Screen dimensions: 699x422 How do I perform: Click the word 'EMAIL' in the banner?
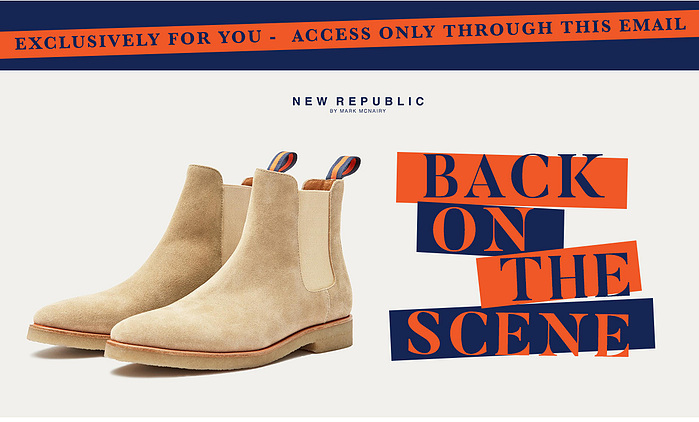click(x=653, y=25)
